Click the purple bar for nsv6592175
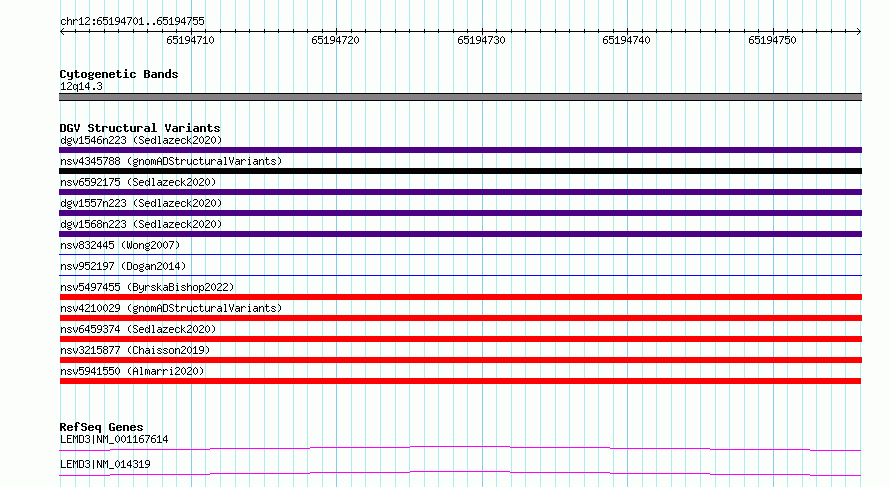 [x=460, y=192]
